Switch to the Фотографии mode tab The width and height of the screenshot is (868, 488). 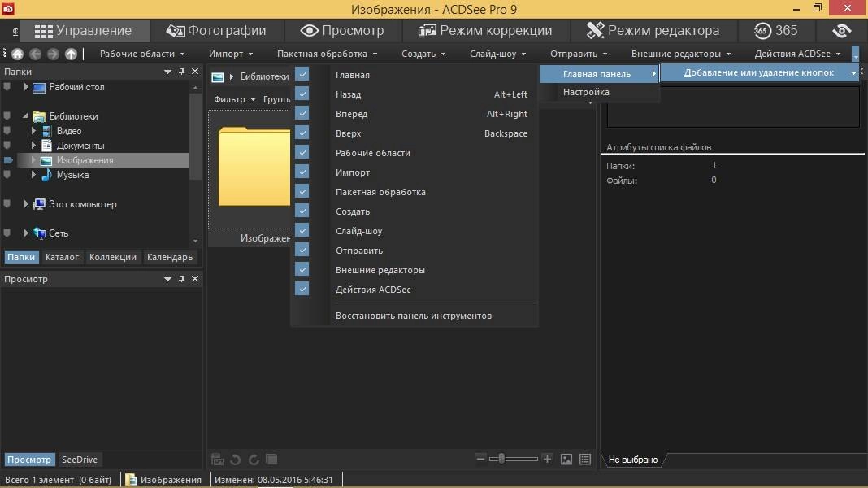click(x=216, y=30)
